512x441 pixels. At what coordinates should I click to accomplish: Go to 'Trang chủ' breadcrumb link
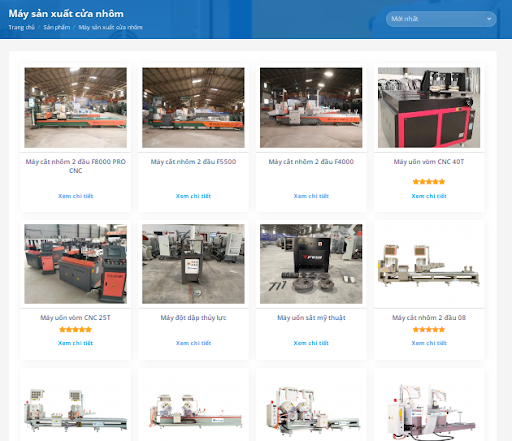[21, 27]
